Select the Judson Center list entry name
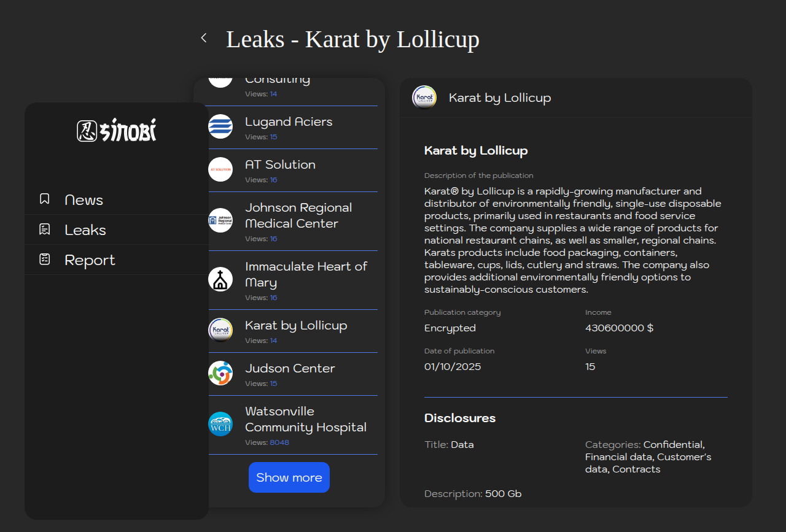Viewport: 786px width, 532px height. [290, 369]
